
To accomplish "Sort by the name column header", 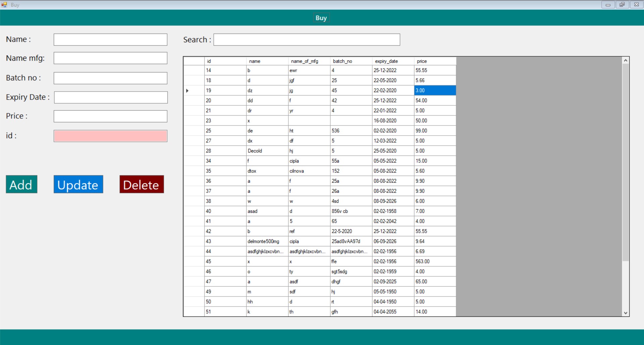I will 267,61.
